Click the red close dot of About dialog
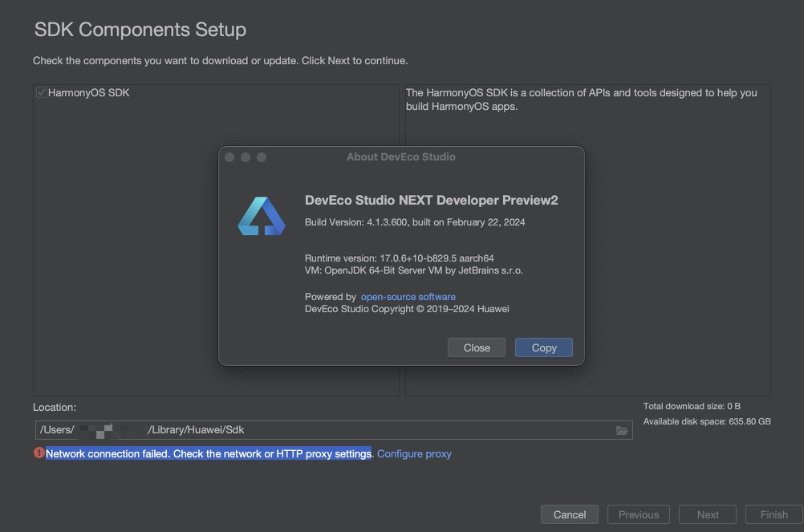 [229, 157]
